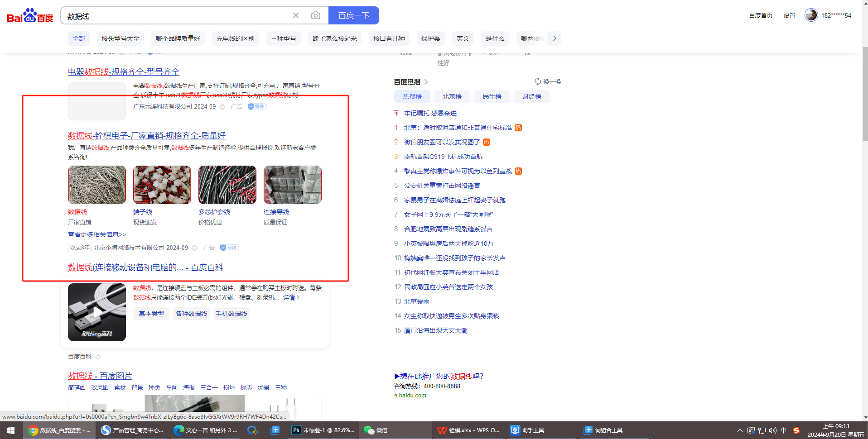Image resolution: width=868 pixels, height=439 pixels.
Task: Expand the 百度热搜 chevron
Action: pyautogui.click(x=426, y=82)
